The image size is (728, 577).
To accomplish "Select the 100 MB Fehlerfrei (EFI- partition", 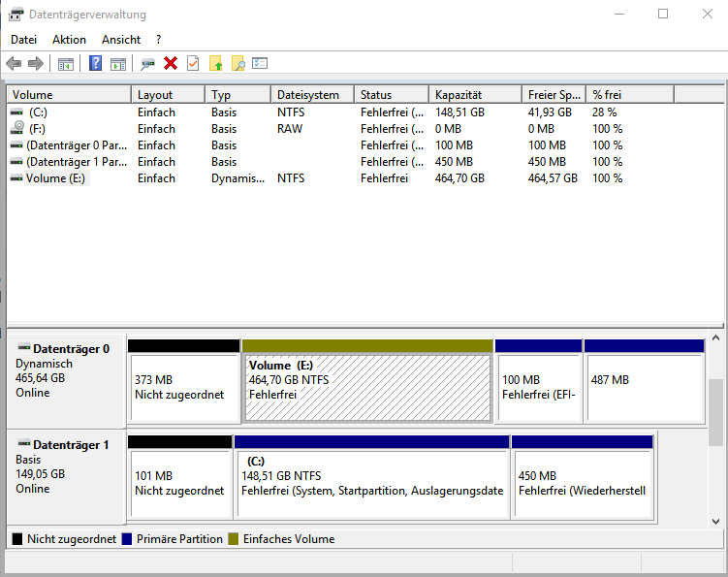I will click(x=539, y=381).
